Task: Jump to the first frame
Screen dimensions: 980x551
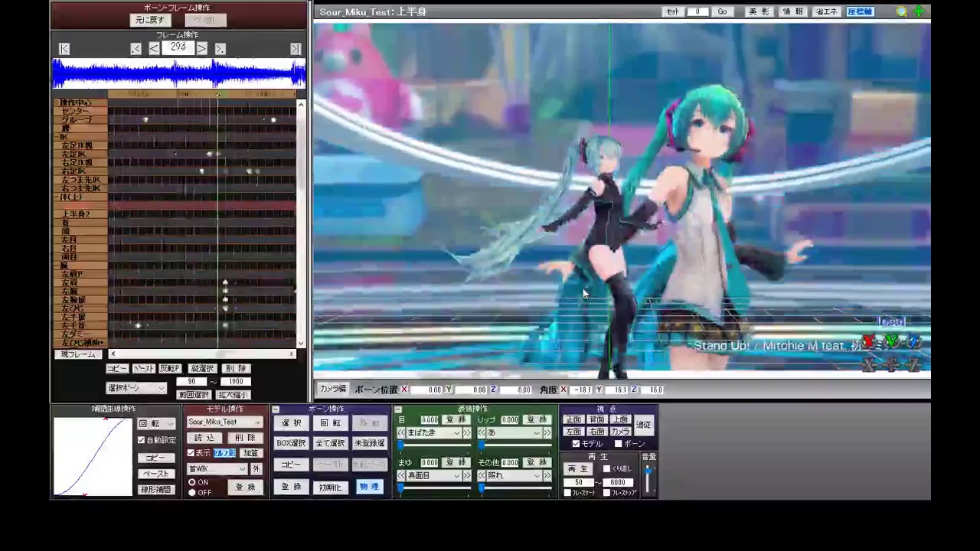Action: point(64,49)
